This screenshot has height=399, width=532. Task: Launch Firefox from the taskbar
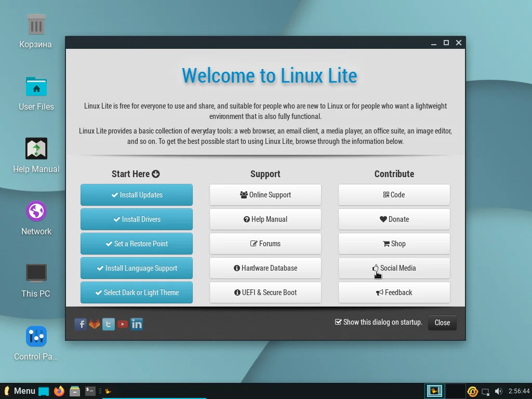coord(59,391)
